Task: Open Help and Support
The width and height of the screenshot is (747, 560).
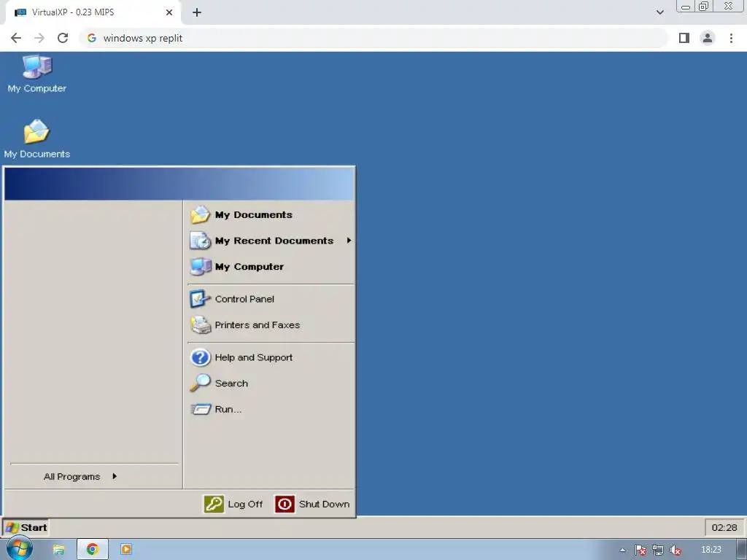Action: (x=271, y=357)
